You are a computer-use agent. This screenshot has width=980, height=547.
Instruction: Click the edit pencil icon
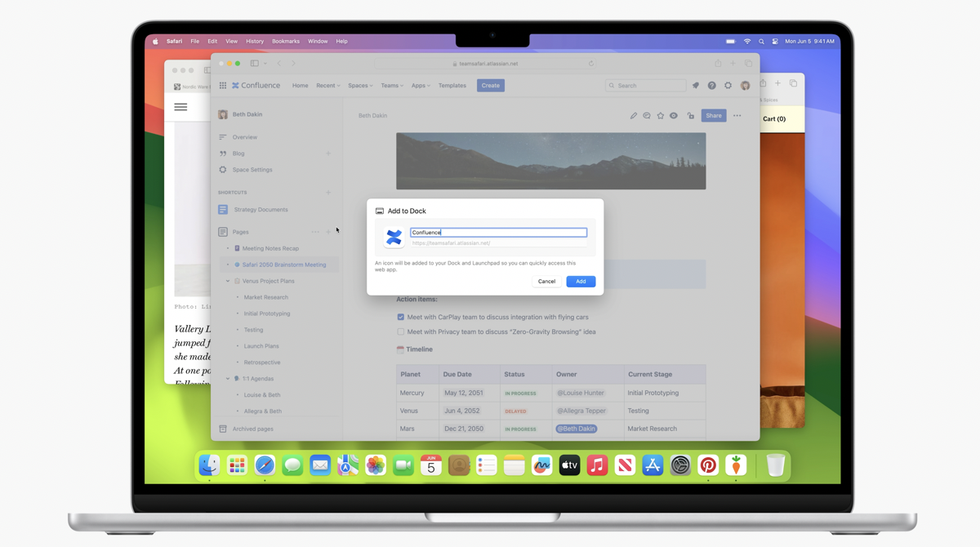click(634, 116)
